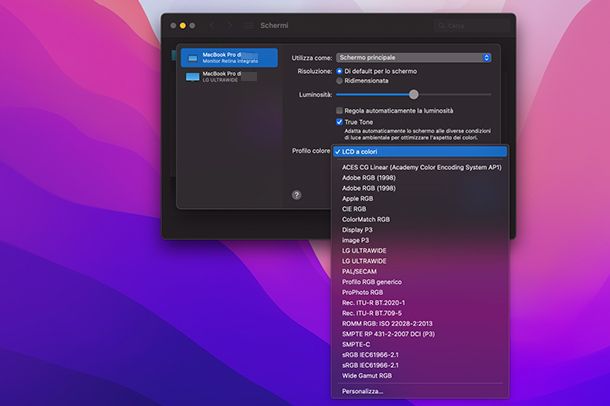Image resolution: width=610 pixels, height=406 pixels.
Task: Select the LG ULTRAWIDE display in sidebar
Action: pyautogui.click(x=229, y=77)
